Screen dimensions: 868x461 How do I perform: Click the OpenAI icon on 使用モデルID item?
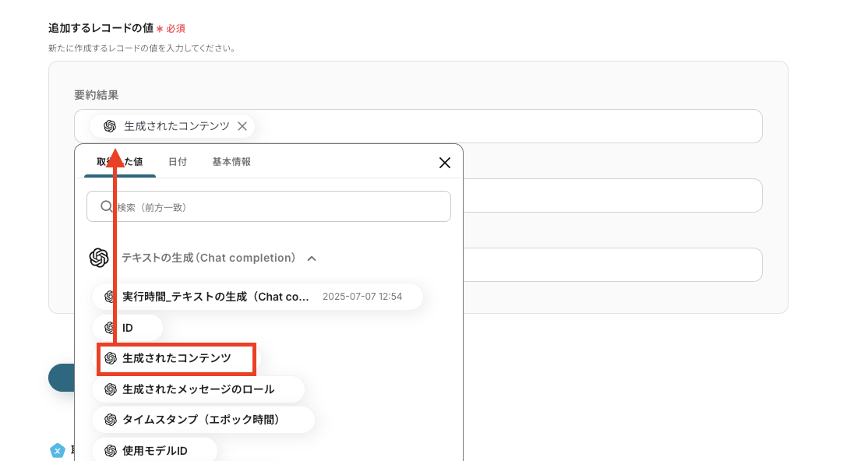[111, 450]
